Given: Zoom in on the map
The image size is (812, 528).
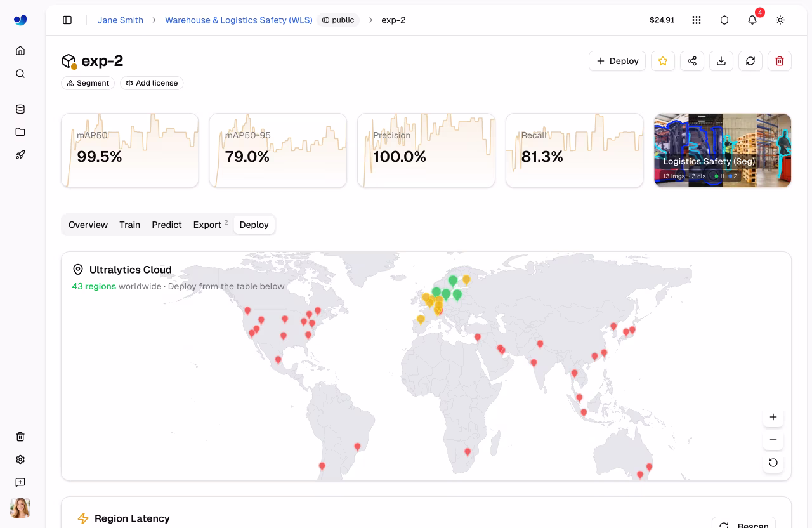Looking at the screenshot, I should point(773,417).
